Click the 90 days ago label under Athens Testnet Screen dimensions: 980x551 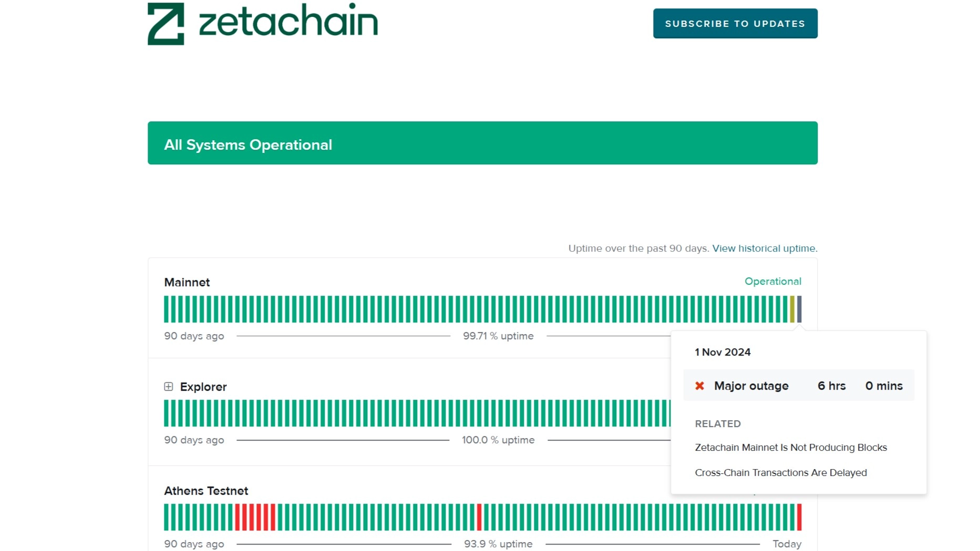coord(193,544)
